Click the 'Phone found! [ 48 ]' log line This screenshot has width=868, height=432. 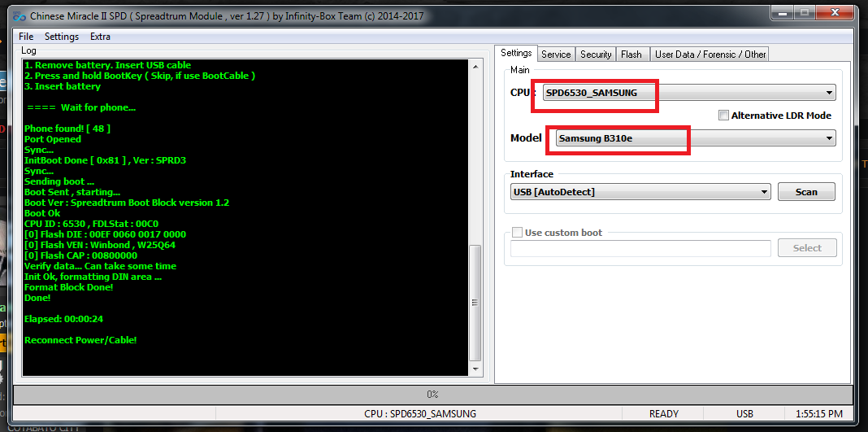click(67, 129)
